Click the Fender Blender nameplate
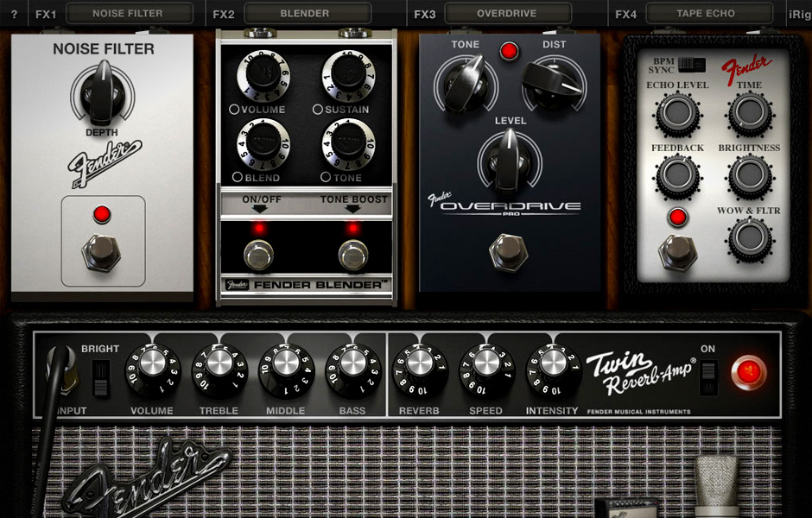Image resolution: width=812 pixels, height=518 pixels. 307,285
